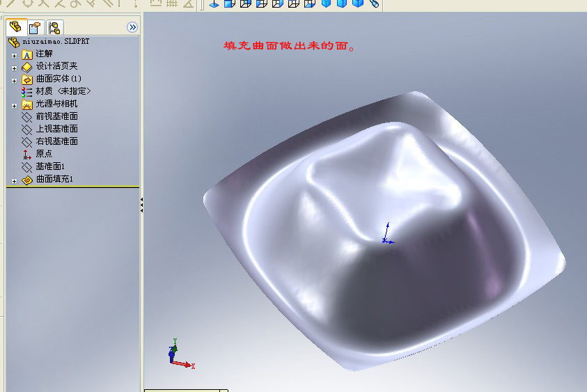This screenshot has width=587, height=392.
Task: Select the 右视基准面 right plane
Action: (50, 141)
